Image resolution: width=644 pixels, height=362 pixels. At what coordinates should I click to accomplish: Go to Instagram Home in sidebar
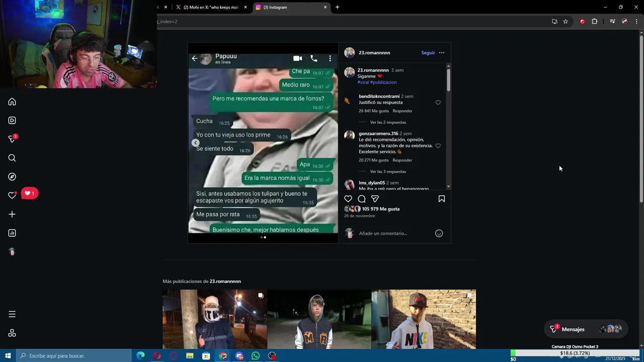tap(12, 102)
